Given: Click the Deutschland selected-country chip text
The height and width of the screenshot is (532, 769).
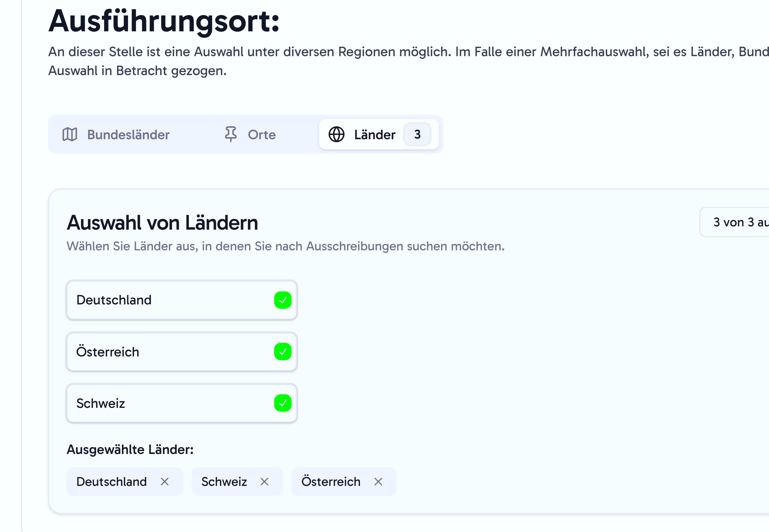Looking at the screenshot, I should [112, 482].
